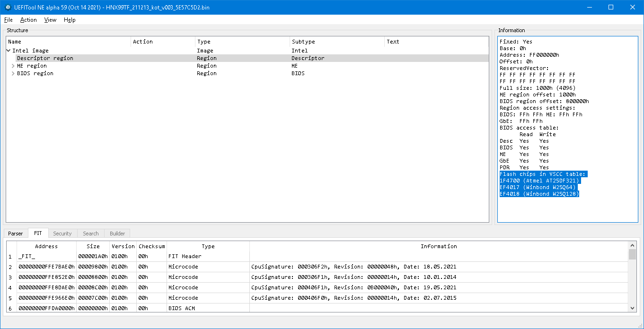Switch to the Search tab

pos(91,234)
